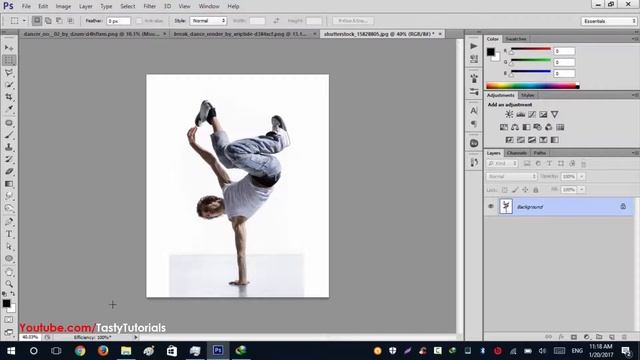This screenshot has width=640, height=360.
Task: Select the Pen tool
Action: pos(9,222)
